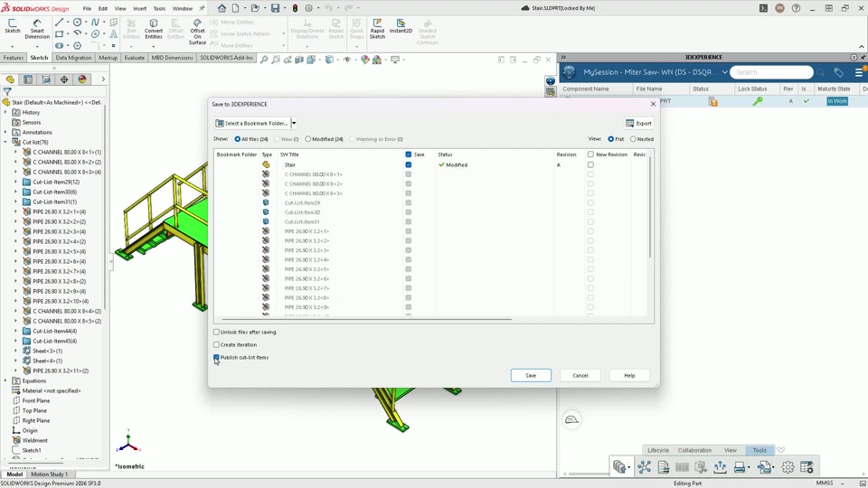Click the feature tree filter funnel icon
Screen dimensions: 868x488
[x=7, y=92]
